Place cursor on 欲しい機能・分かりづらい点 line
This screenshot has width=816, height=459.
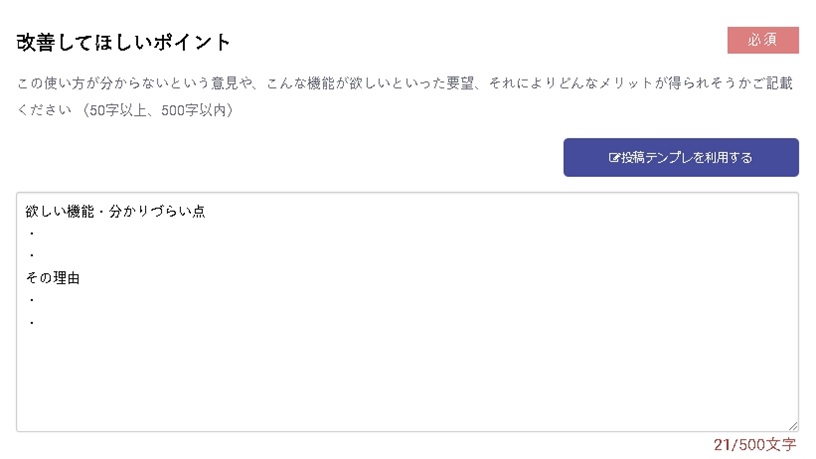116,211
